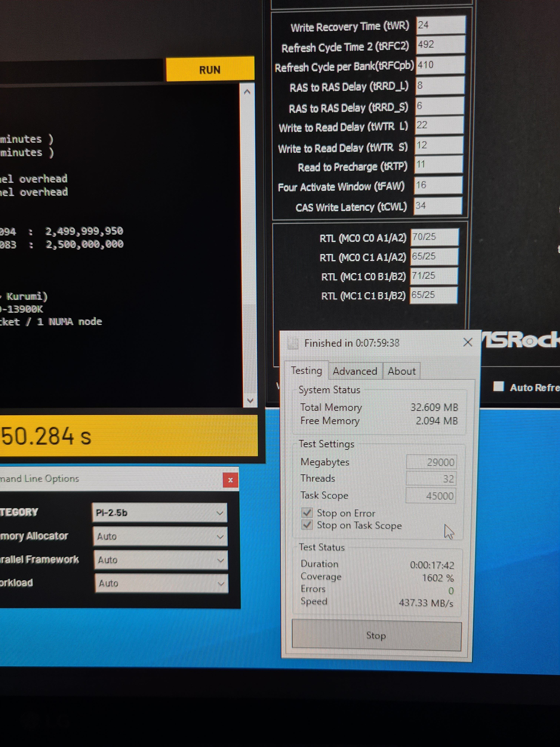Select the Testing tab

point(306,371)
